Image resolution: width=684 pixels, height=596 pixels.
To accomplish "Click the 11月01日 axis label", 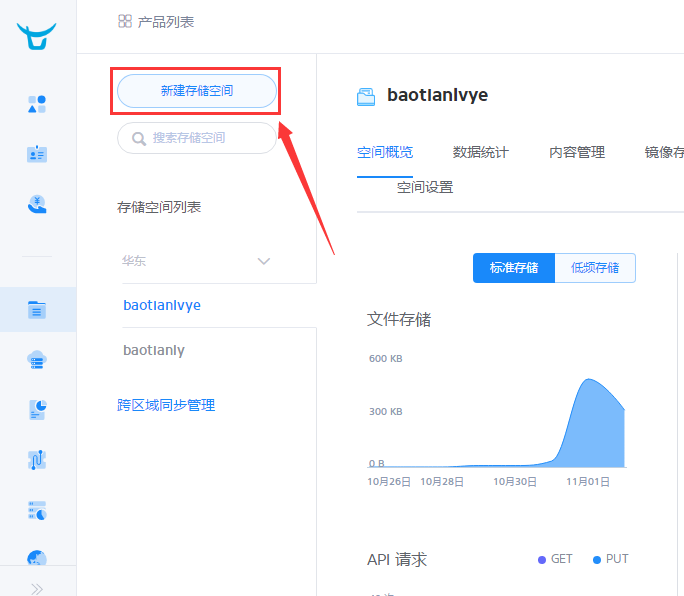I will coord(588,482).
